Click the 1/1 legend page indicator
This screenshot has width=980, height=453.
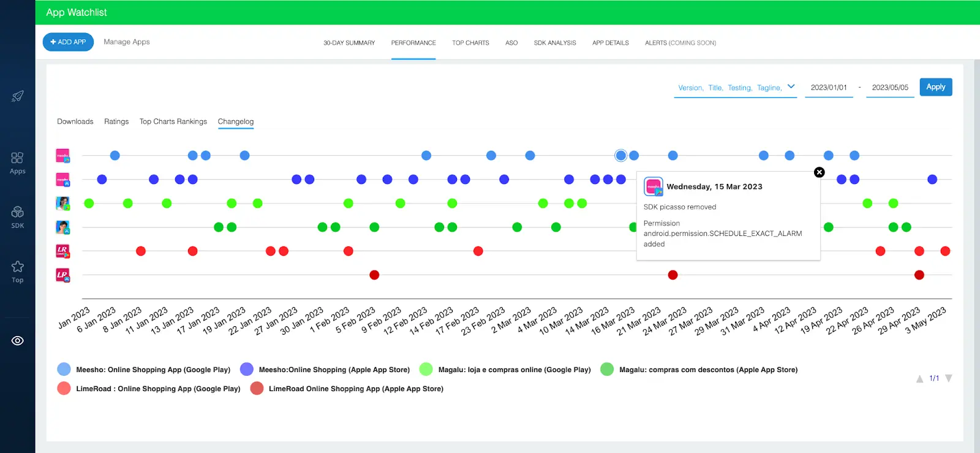[934, 378]
